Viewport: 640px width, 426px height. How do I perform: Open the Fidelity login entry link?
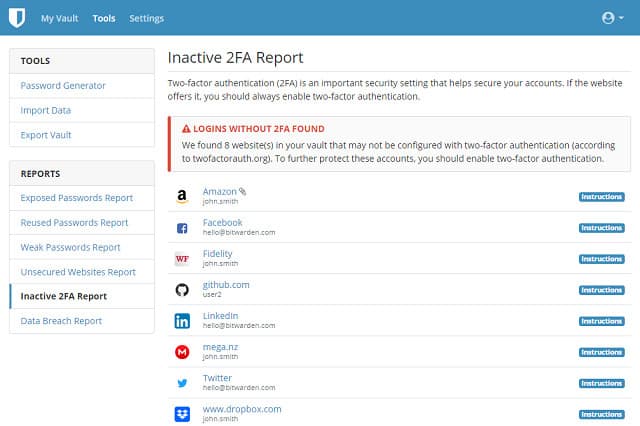218,253
